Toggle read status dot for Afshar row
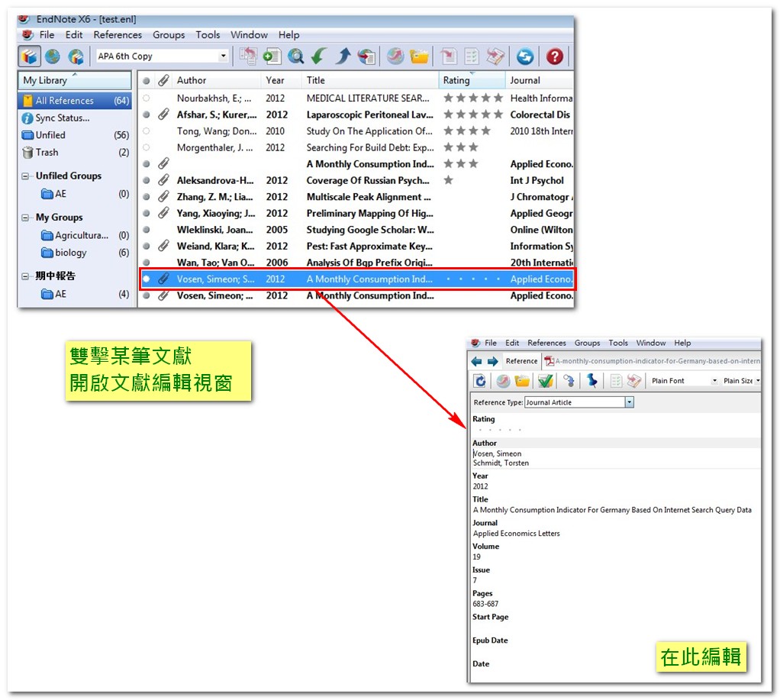 click(147, 115)
